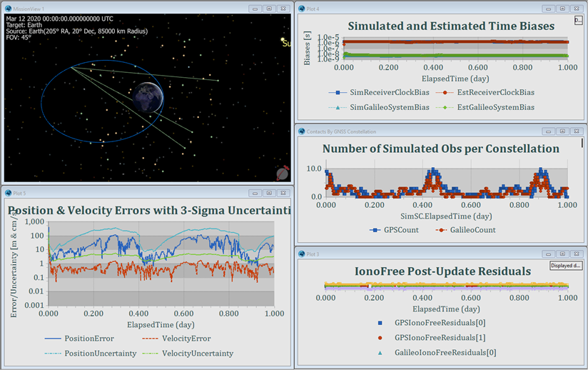Select the SimReceiverClockBias legend entry
588x370 pixels.
pyautogui.click(x=379, y=92)
